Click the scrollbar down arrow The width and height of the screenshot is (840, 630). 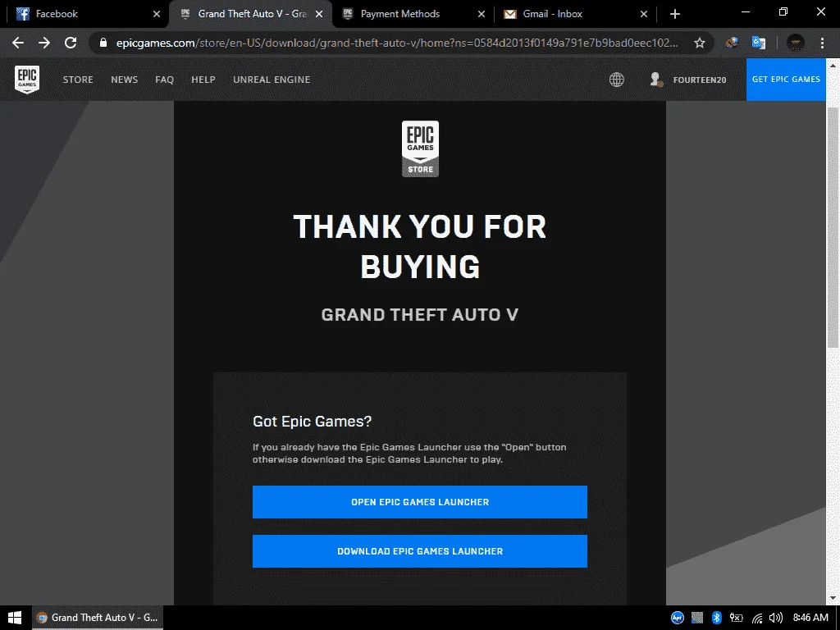click(x=833, y=598)
